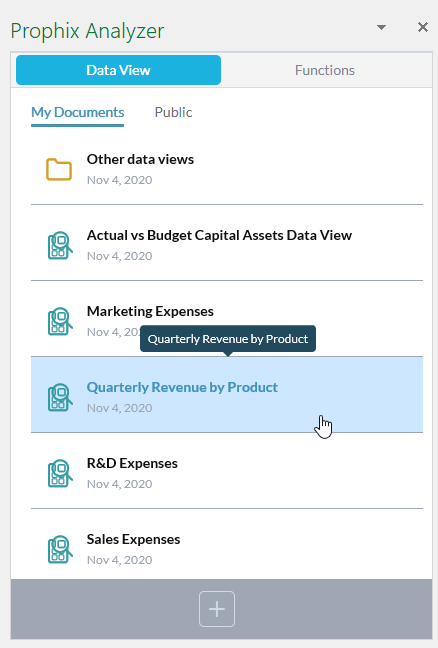Click the date under R&D Expenses
This screenshot has height=648, width=438.
coord(119,484)
